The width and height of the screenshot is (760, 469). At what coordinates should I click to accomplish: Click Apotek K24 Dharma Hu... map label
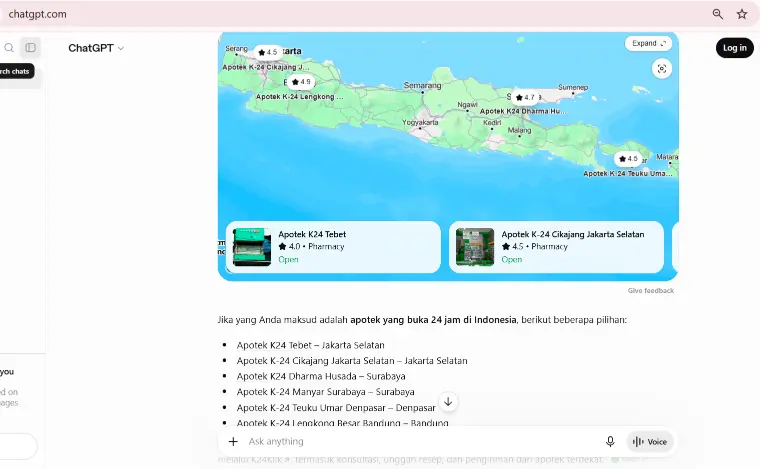click(523, 111)
